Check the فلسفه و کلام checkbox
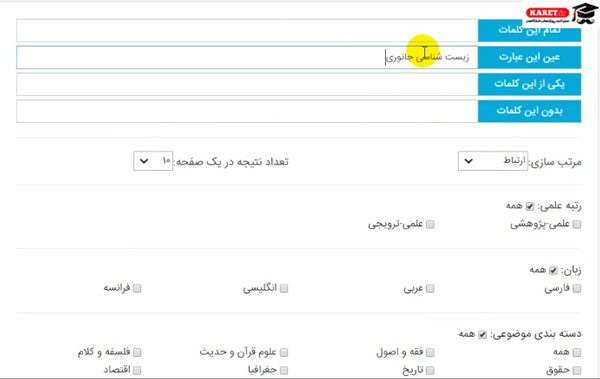 [137, 352]
